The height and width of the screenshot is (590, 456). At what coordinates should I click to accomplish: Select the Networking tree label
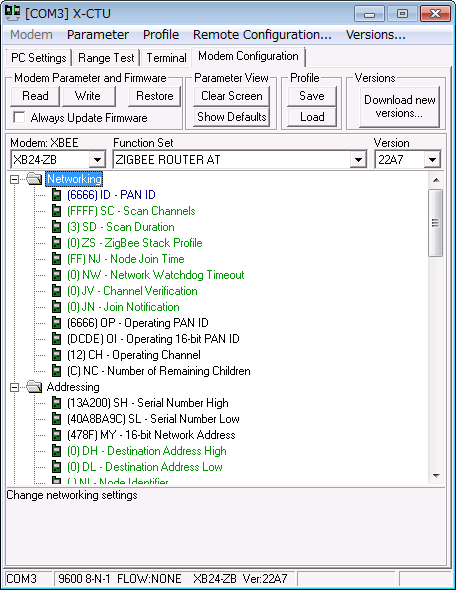coord(74,179)
